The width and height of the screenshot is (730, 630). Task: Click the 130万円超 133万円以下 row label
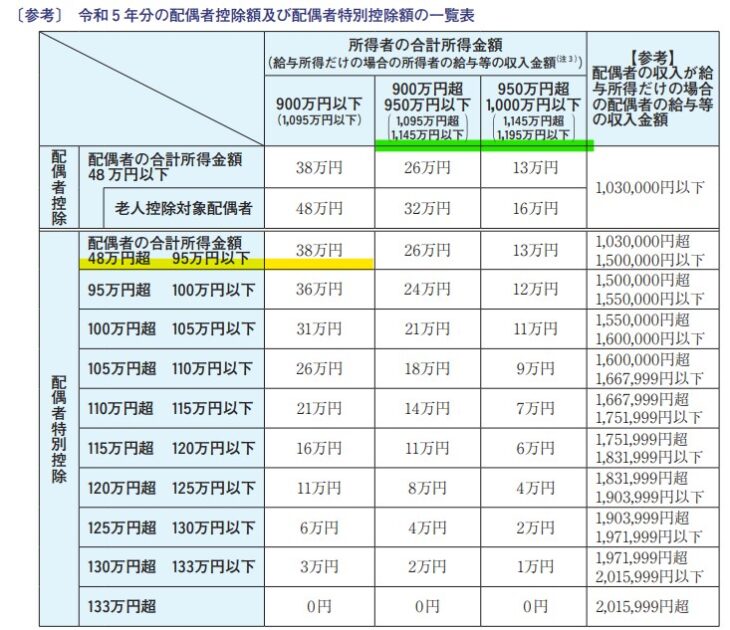(171, 567)
